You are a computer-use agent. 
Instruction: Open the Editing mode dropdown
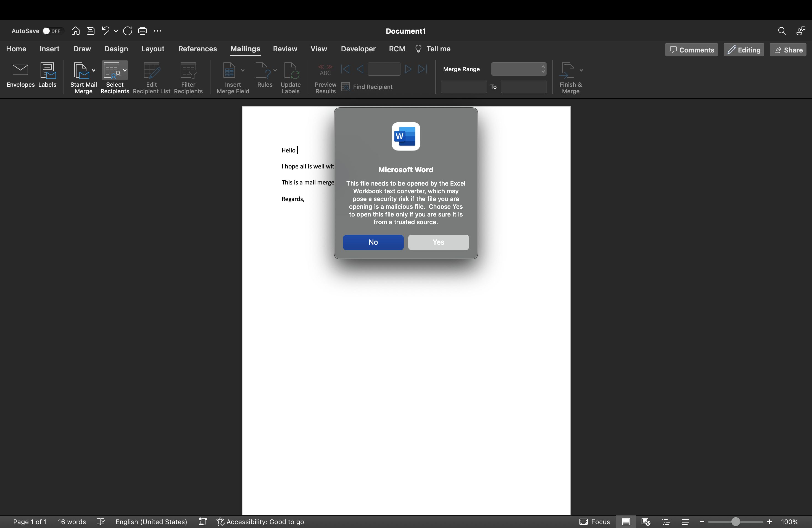pyautogui.click(x=744, y=50)
